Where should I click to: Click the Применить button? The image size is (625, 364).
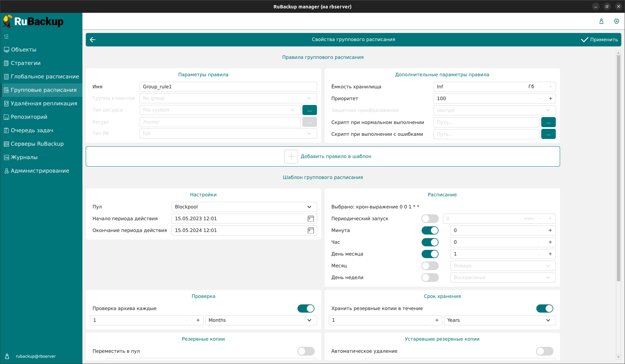599,40
